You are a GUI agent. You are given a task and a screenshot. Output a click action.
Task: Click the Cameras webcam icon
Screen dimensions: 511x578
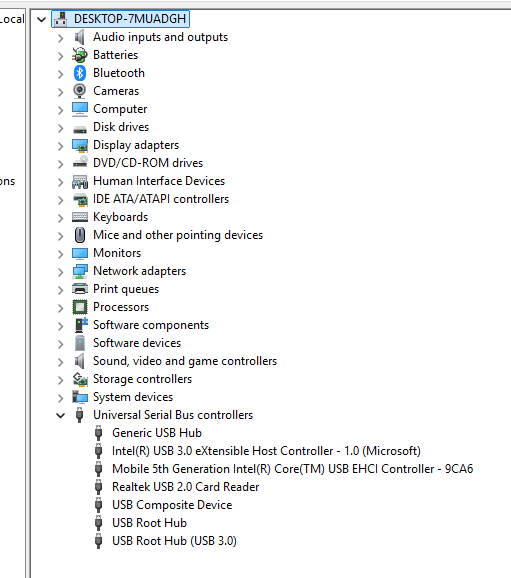[80, 91]
